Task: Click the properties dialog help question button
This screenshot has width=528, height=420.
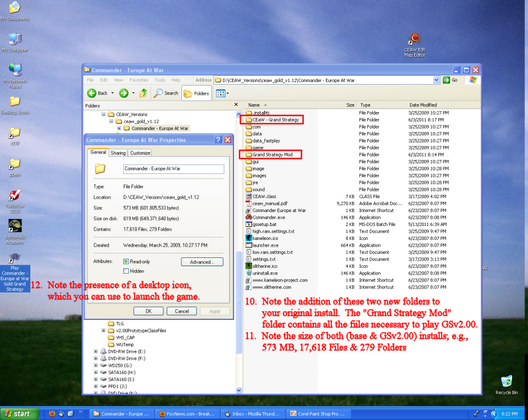Action: click(218, 139)
